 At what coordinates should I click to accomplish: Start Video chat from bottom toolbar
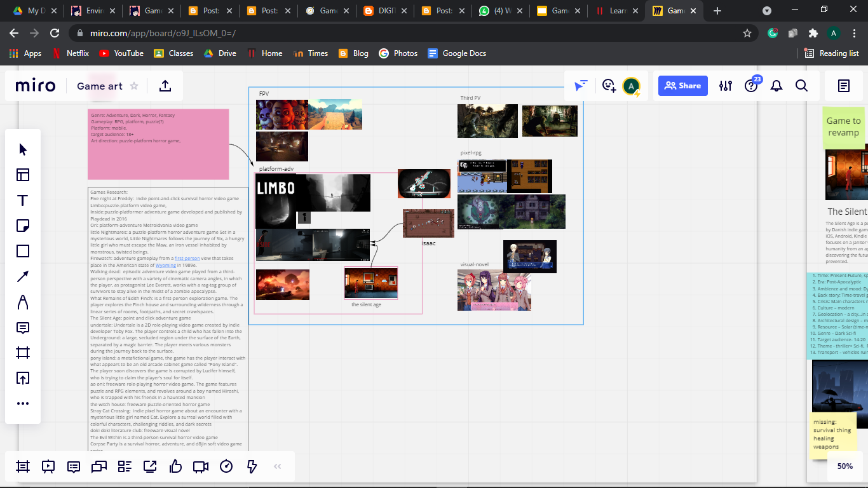pos(201,466)
